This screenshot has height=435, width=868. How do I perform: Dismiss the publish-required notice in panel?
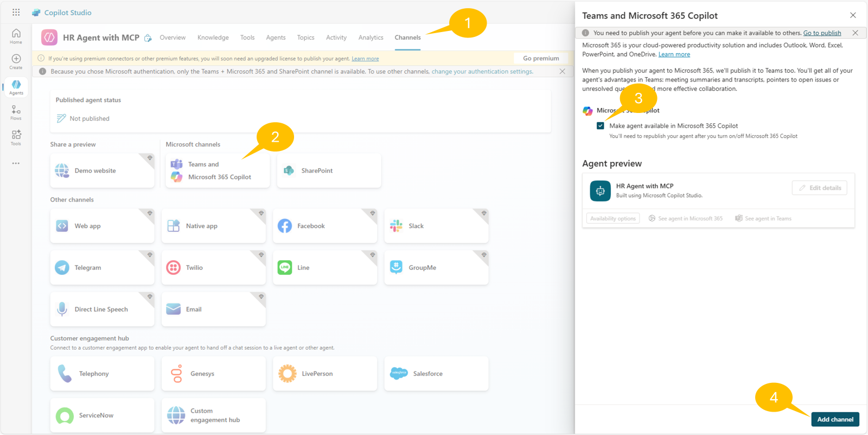tap(856, 33)
